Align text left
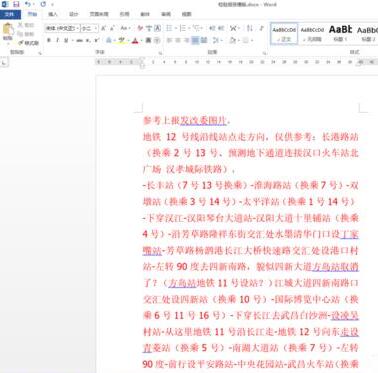 click(169, 41)
